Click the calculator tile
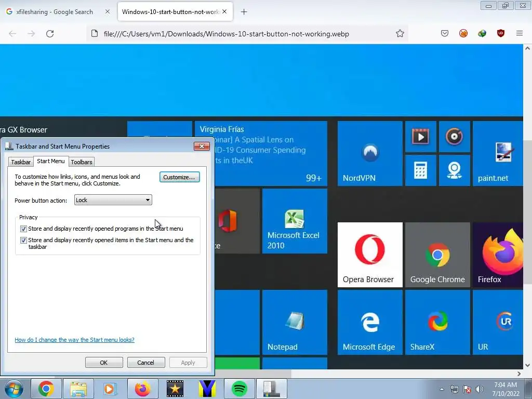 pyautogui.click(x=421, y=170)
